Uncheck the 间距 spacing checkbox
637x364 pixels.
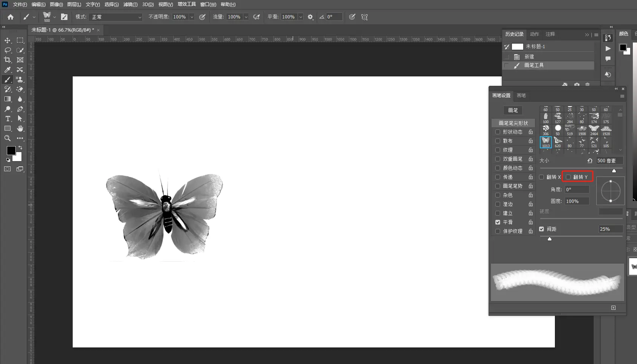click(542, 229)
